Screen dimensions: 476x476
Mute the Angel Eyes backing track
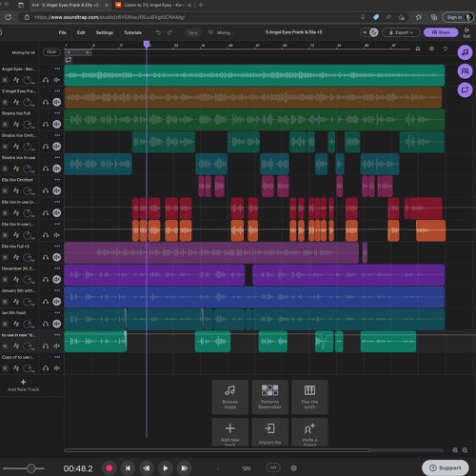57,80
